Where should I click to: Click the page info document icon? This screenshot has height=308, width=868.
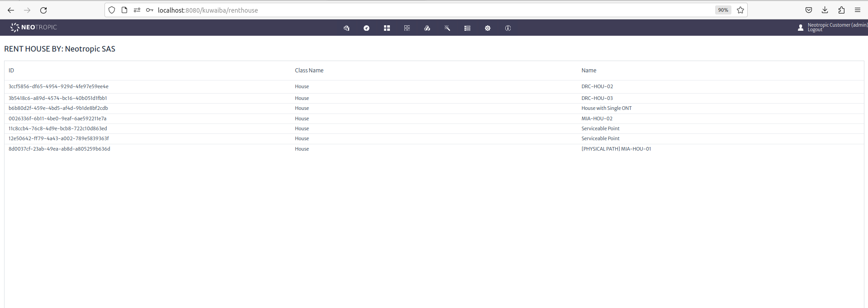tap(124, 10)
